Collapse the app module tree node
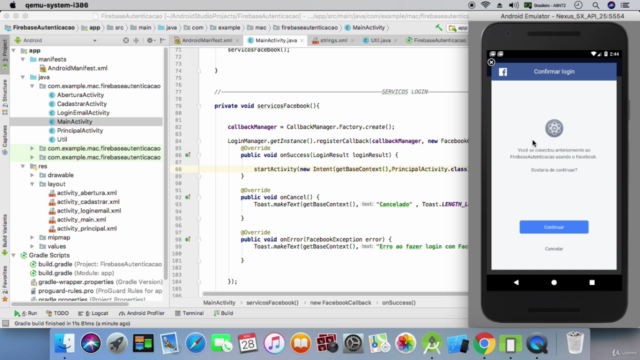 tap(14, 51)
